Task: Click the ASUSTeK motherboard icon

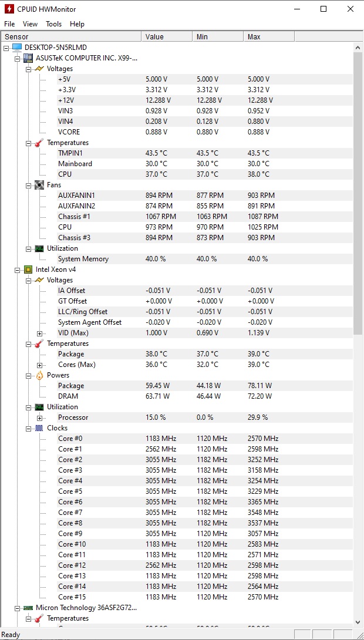Action: coord(28,58)
